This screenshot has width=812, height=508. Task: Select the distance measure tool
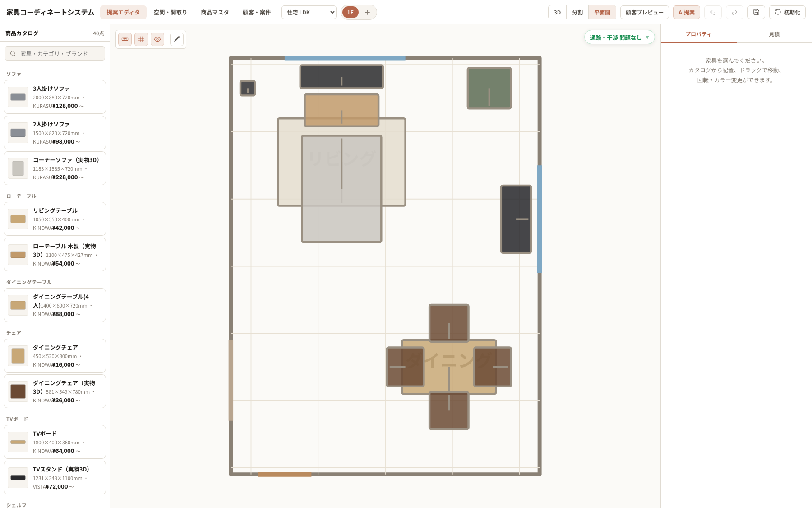(x=177, y=39)
